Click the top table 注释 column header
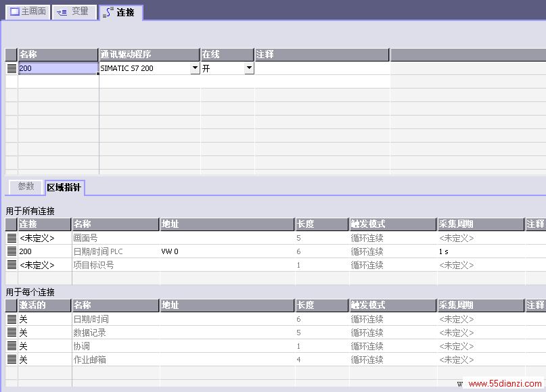 (322, 55)
